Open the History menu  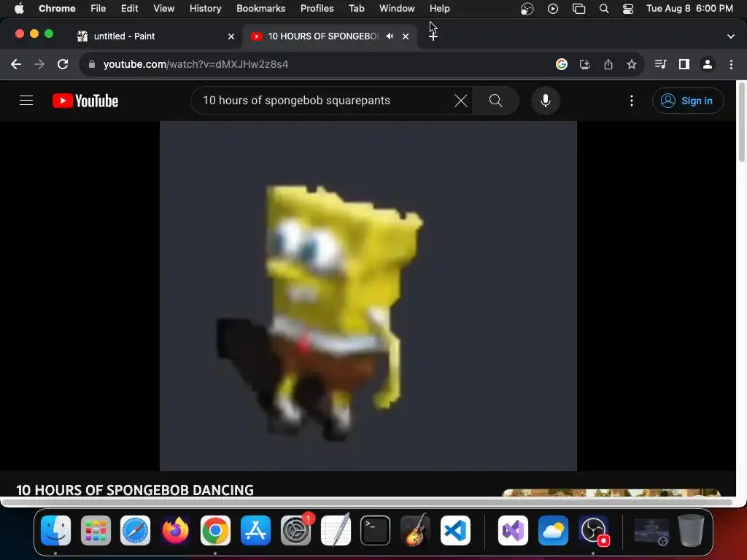click(x=205, y=9)
